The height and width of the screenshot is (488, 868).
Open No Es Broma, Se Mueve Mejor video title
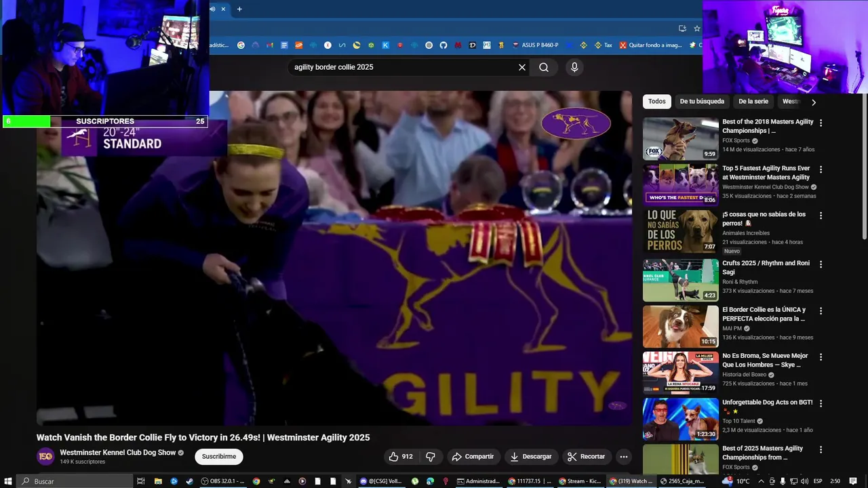coord(765,360)
